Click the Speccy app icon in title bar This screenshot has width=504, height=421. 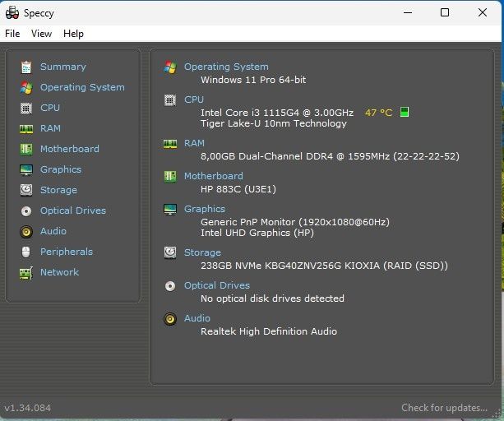[x=12, y=13]
